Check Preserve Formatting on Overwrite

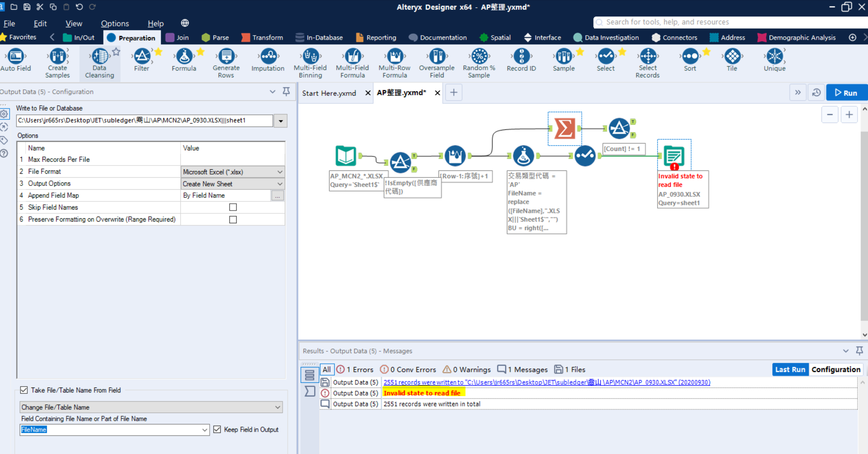[233, 219]
